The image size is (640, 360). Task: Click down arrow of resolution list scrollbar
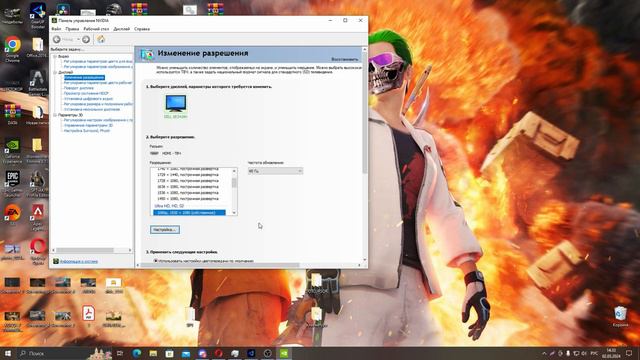(234, 213)
